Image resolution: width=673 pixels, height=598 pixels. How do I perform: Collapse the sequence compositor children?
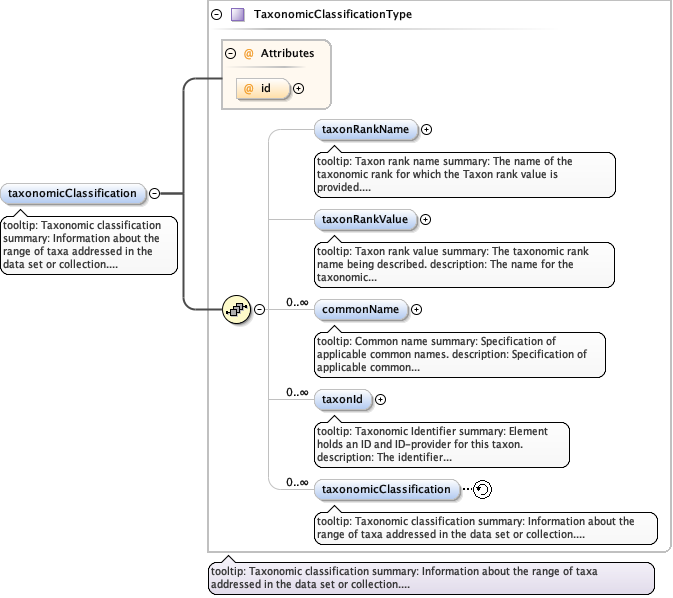259,310
